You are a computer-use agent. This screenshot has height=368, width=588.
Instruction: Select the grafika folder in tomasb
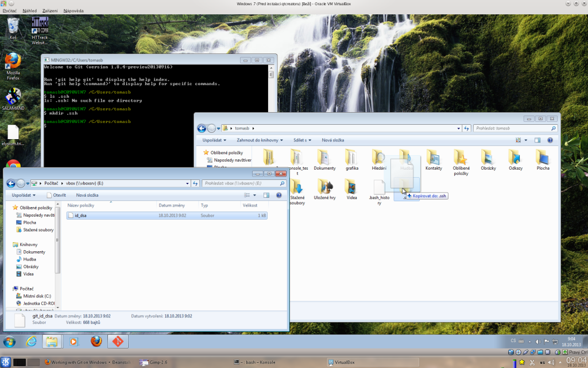pyautogui.click(x=352, y=160)
